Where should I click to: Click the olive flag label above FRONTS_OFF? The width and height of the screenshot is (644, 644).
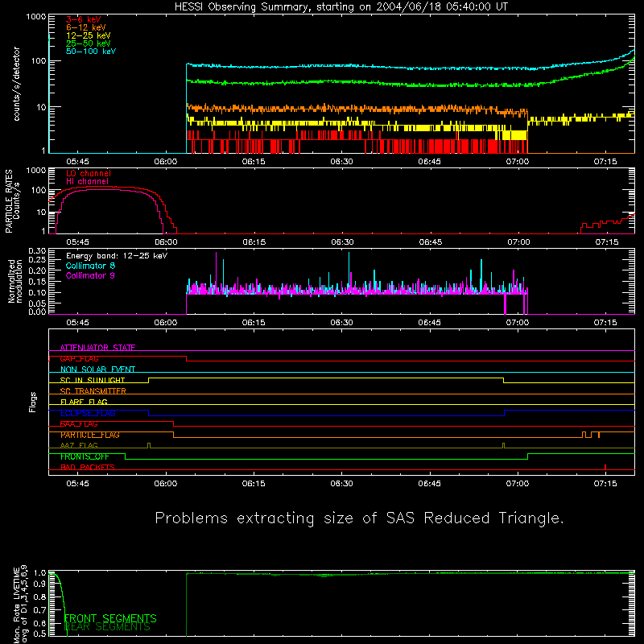[x=79, y=446]
